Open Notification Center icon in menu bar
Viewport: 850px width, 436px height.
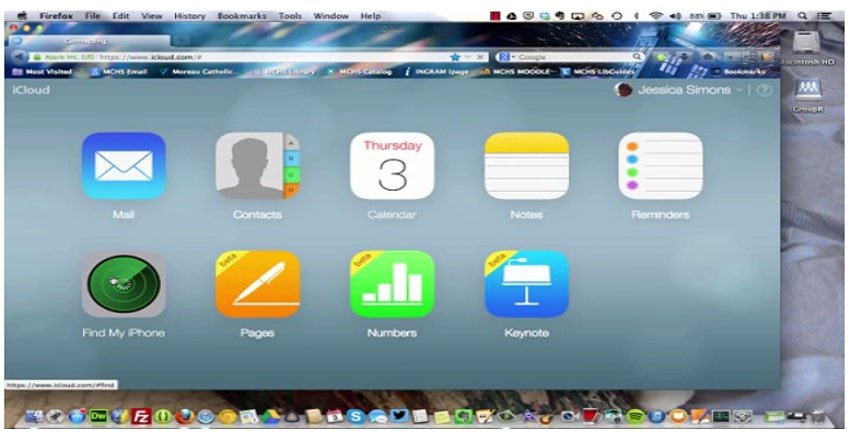click(825, 16)
